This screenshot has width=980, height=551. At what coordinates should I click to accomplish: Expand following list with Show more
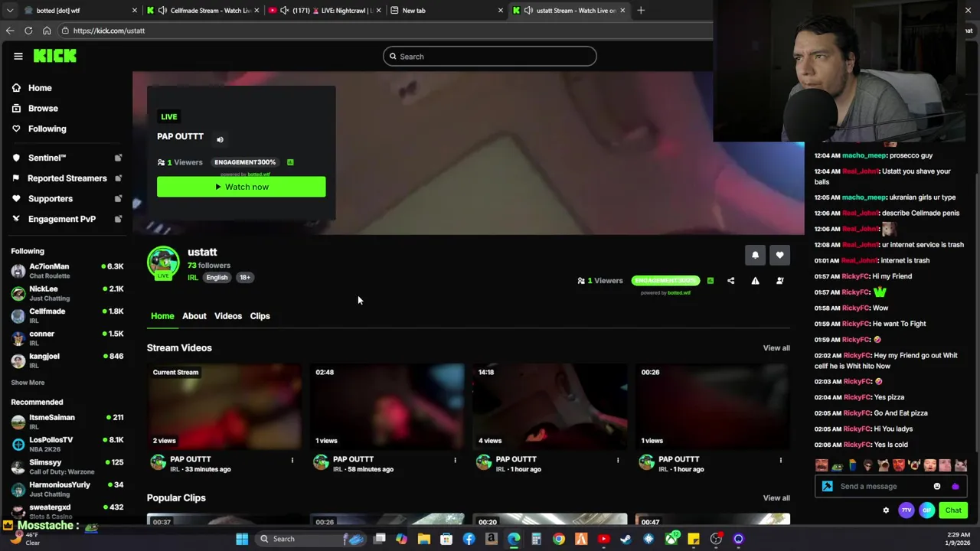click(x=28, y=383)
